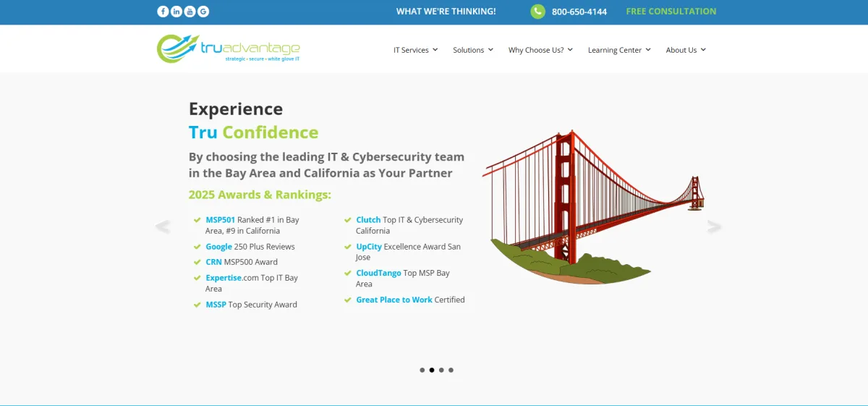Open the MSP501 ranking link
The height and width of the screenshot is (406, 868).
pos(221,220)
